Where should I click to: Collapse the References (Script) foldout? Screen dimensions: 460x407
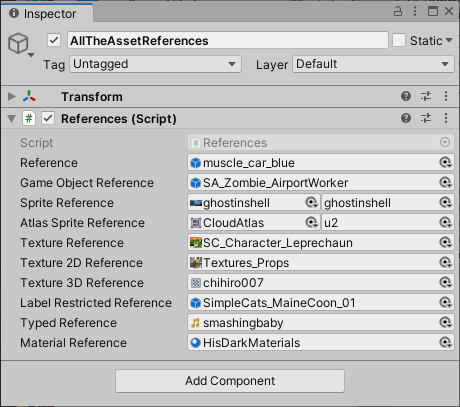point(12,118)
